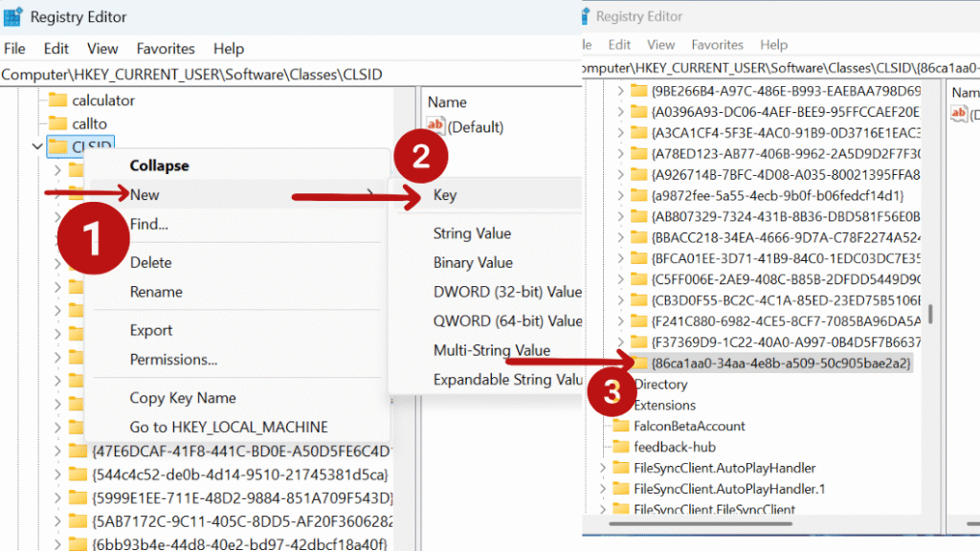Open the File menu in left window
This screenshot has width=980, height=551.
coord(14,49)
